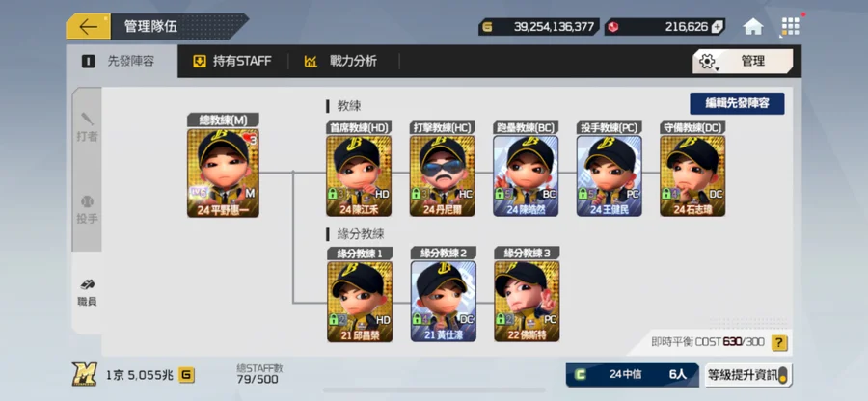Toggle lock on 24 陳江禾 card
This screenshot has height=401, width=868.
pyautogui.click(x=332, y=194)
